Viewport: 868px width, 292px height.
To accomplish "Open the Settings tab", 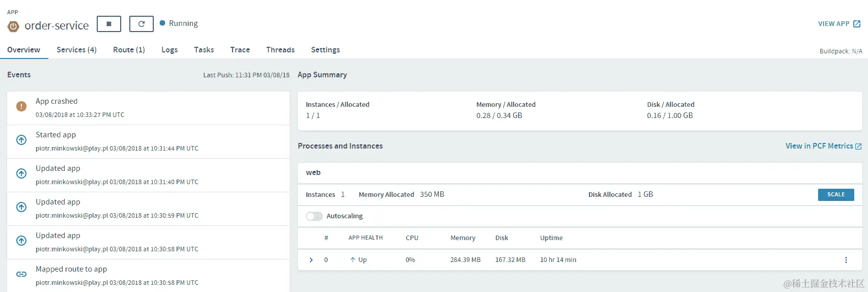I will tap(325, 50).
